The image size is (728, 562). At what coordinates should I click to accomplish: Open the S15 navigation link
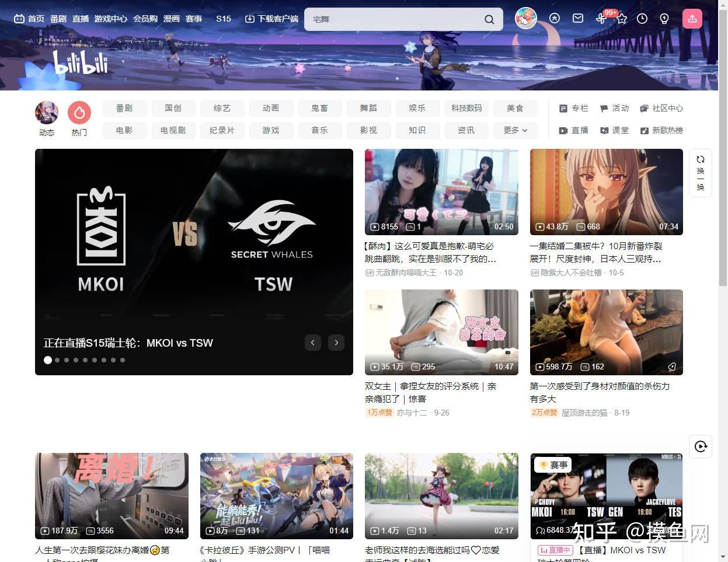click(224, 18)
